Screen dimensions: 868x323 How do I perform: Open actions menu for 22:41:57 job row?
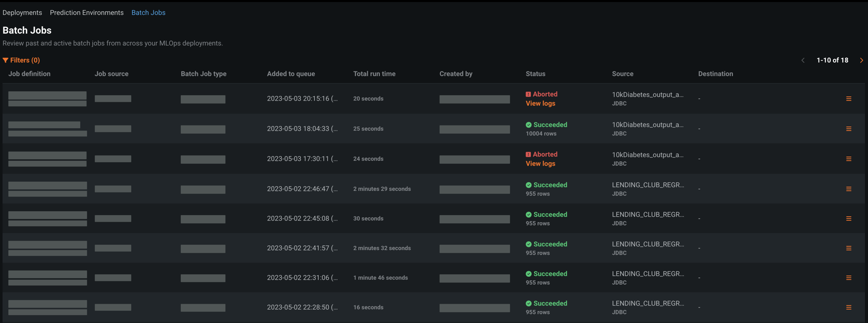(849, 248)
